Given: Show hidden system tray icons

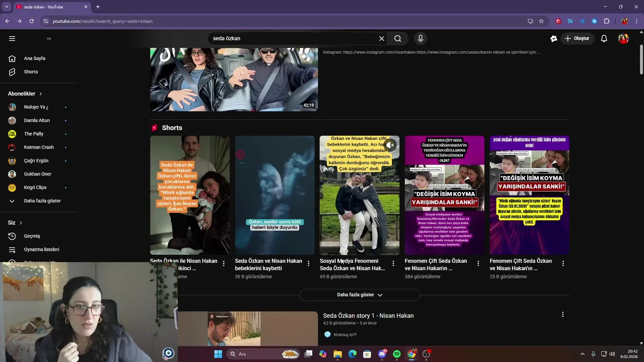Looking at the screenshot, I should pos(583,354).
